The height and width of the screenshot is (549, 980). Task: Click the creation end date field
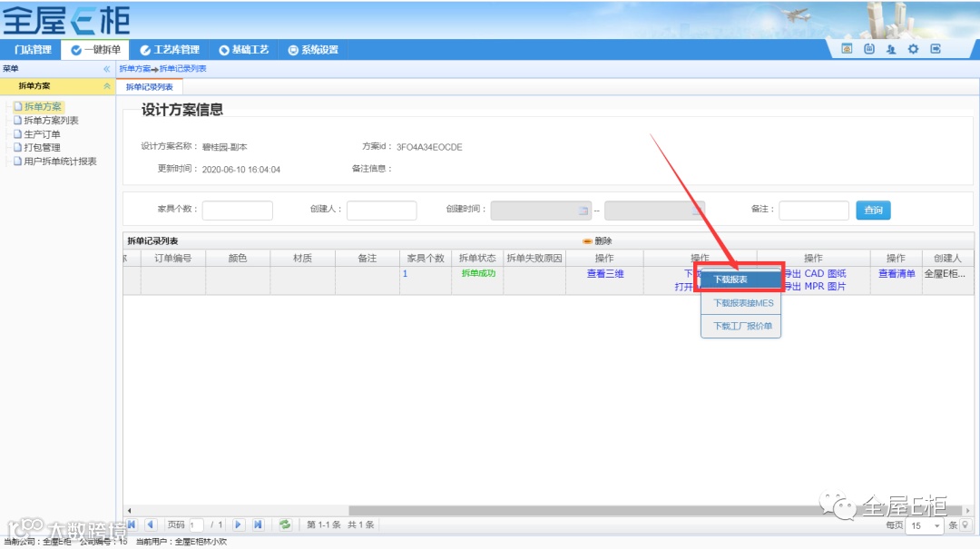pos(654,211)
